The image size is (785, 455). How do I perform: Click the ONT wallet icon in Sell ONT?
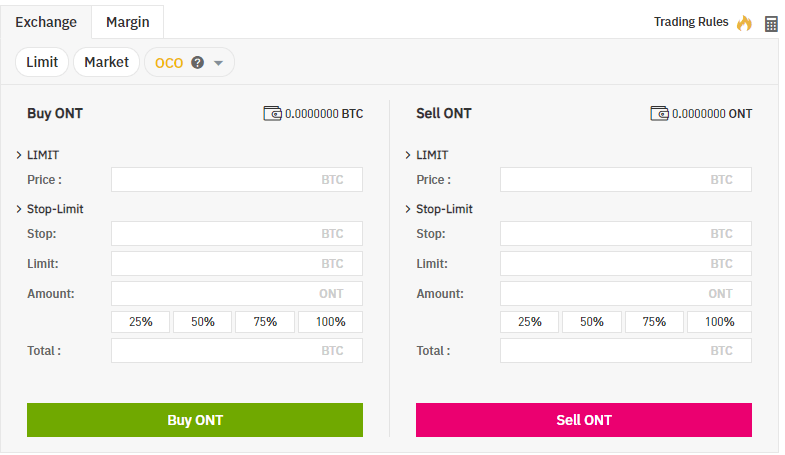[x=660, y=113]
